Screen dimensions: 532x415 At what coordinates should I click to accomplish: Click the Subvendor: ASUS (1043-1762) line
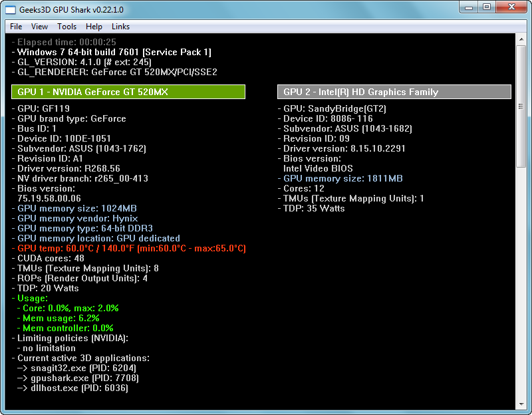click(79, 148)
